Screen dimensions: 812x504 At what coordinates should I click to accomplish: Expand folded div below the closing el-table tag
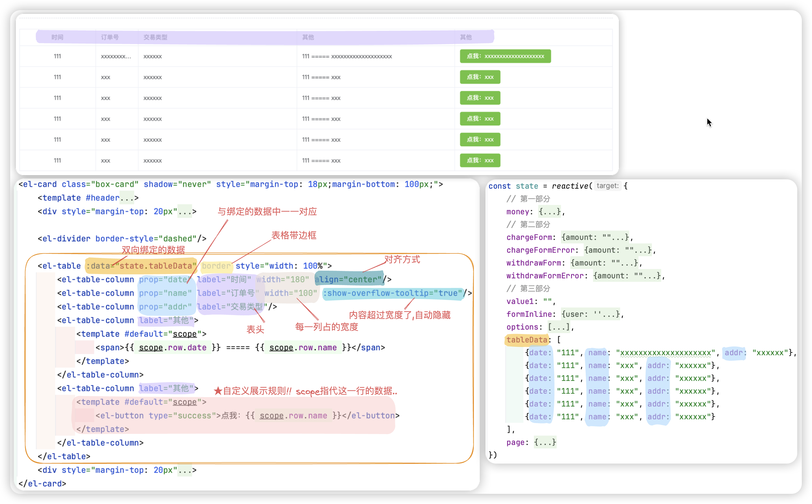click(x=184, y=470)
